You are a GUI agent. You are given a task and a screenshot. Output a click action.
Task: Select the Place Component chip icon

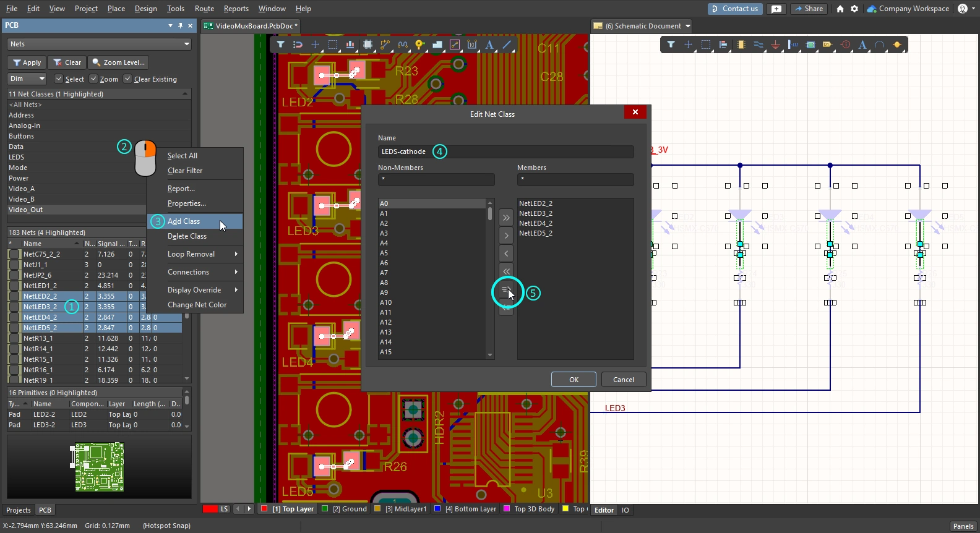click(368, 45)
